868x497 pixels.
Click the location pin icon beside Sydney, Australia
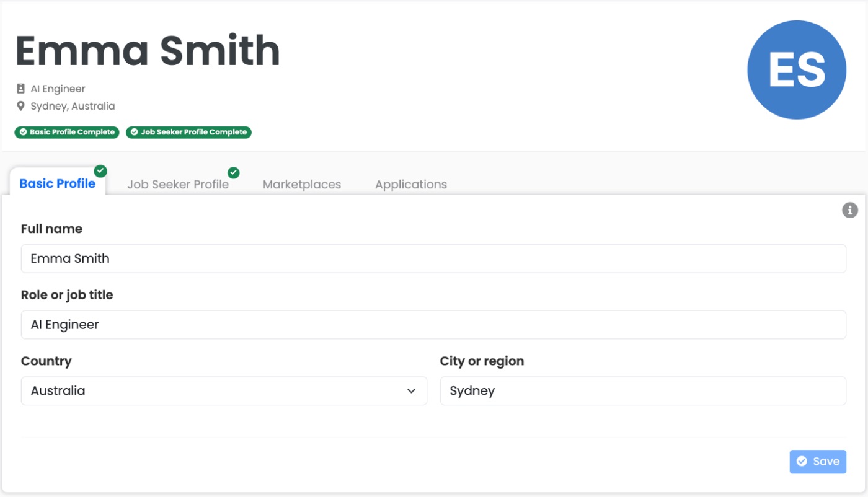pos(20,106)
